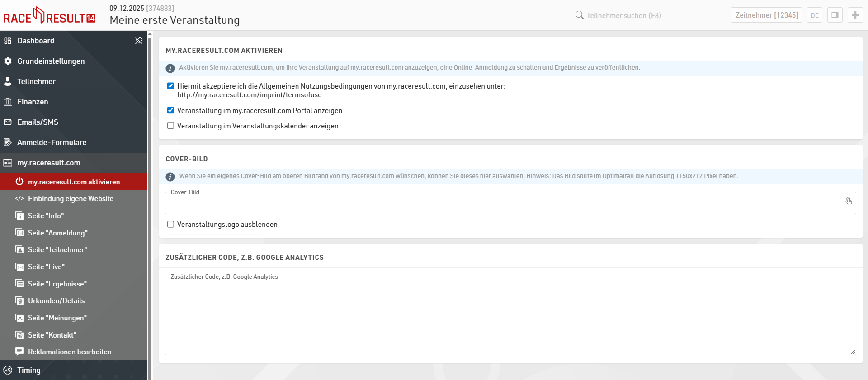This screenshot has width=868, height=380.
Task: Collapse the my.raceresult.com sidebar section
Action: coord(49,163)
